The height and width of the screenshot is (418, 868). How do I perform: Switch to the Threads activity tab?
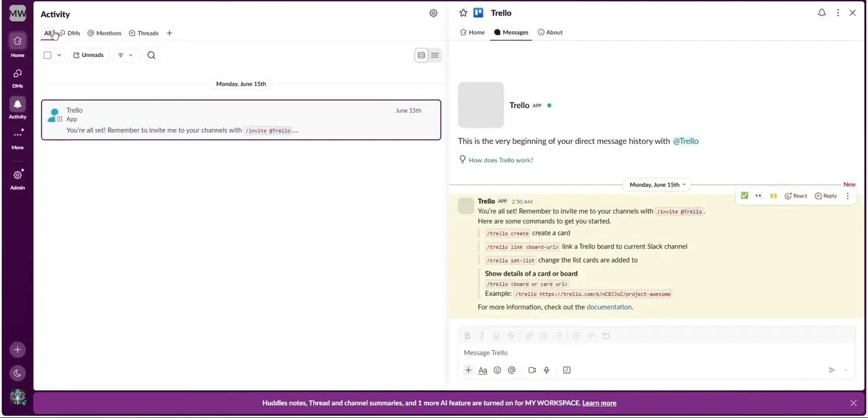pos(144,33)
